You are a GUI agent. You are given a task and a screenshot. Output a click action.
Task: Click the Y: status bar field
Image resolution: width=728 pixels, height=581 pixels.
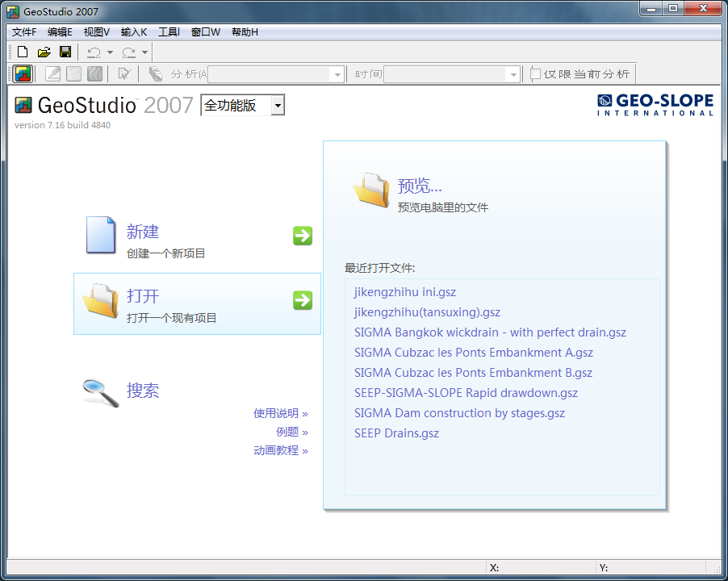tap(651, 567)
